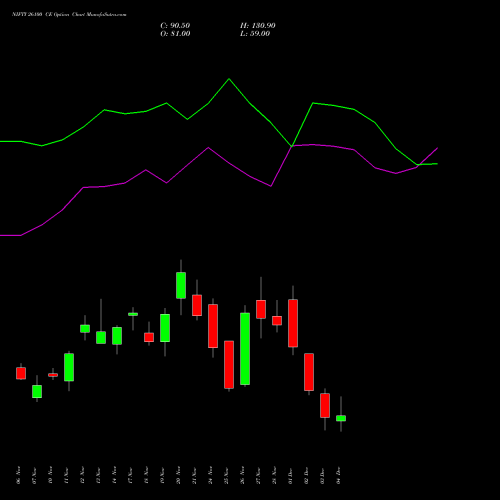This screenshot has height=500, width=500.
Task: Click the close value C: 90.50
Action: (175, 26)
